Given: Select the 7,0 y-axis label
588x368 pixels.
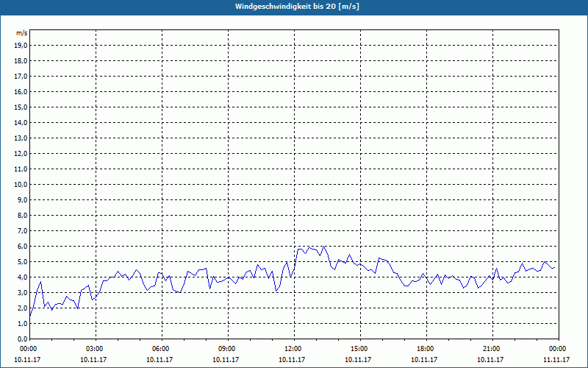Looking at the screenshot, I should point(23,230).
